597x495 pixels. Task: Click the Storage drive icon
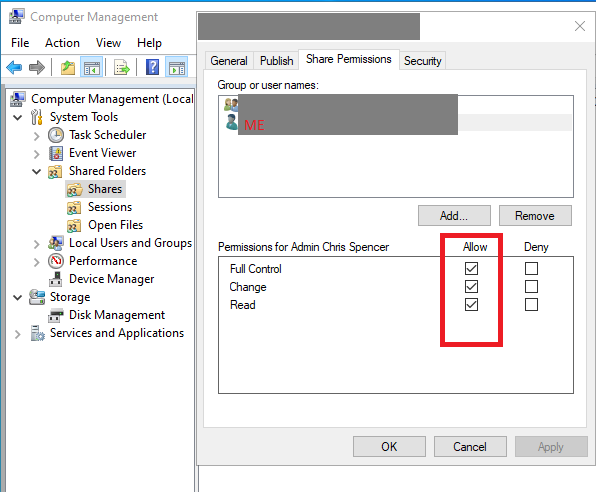37,297
